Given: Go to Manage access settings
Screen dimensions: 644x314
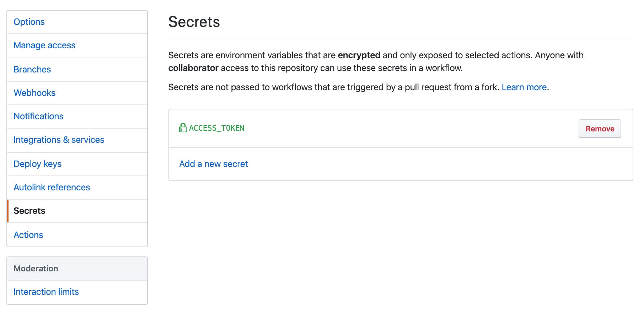Looking at the screenshot, I should [x=77, y=46].
